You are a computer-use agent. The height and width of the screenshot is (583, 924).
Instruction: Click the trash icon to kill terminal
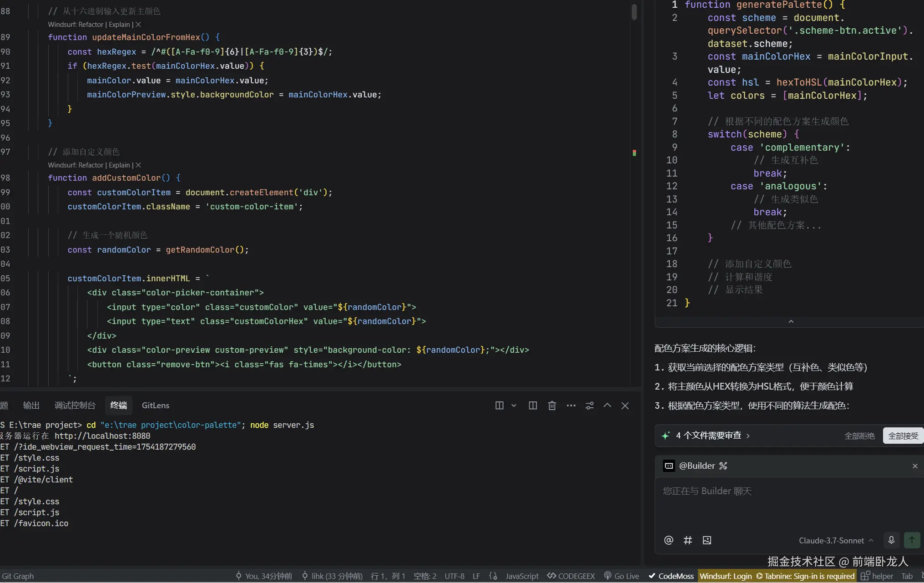click(x=552, y=406)
